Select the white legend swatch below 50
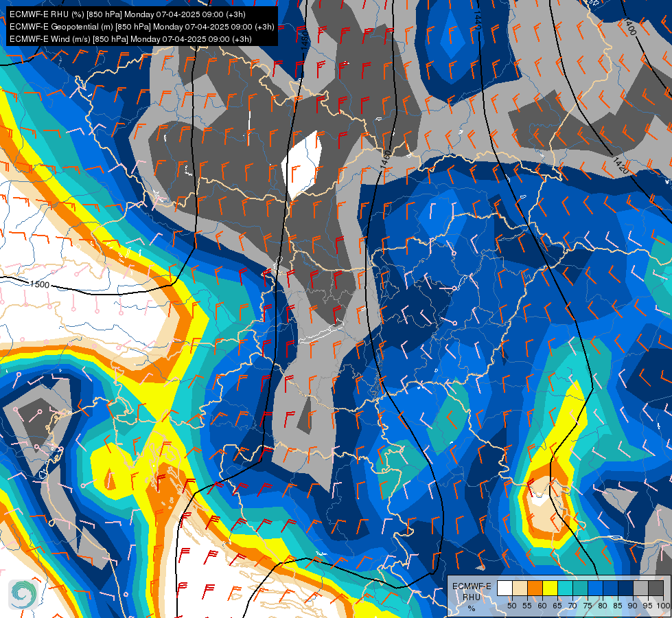The height and width of the screenshot is (618, 672). click(x=505, y=588)
